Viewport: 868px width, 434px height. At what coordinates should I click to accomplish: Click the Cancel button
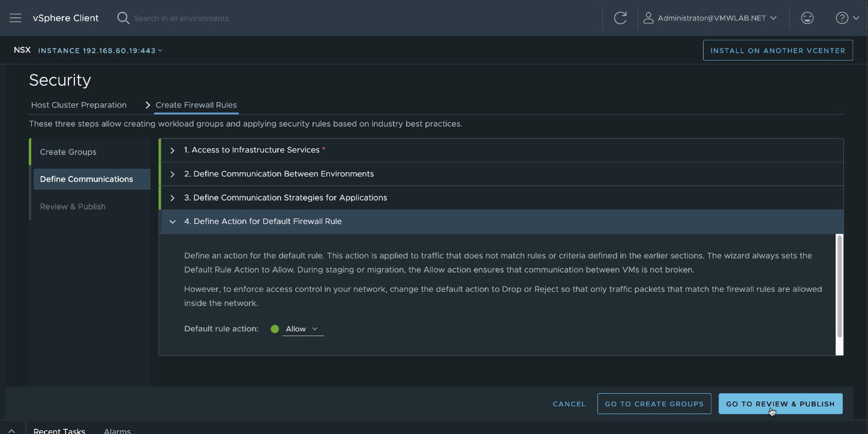click(x=569, y=404)
